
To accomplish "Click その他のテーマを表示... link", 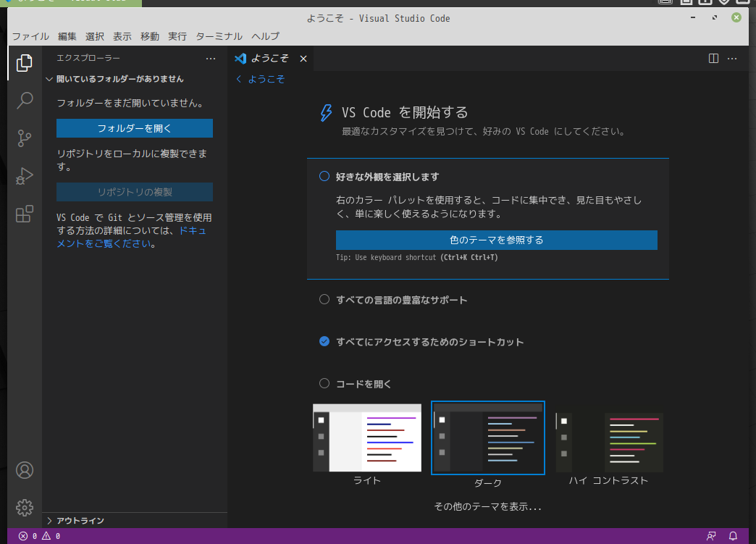I will pos(488,506).
